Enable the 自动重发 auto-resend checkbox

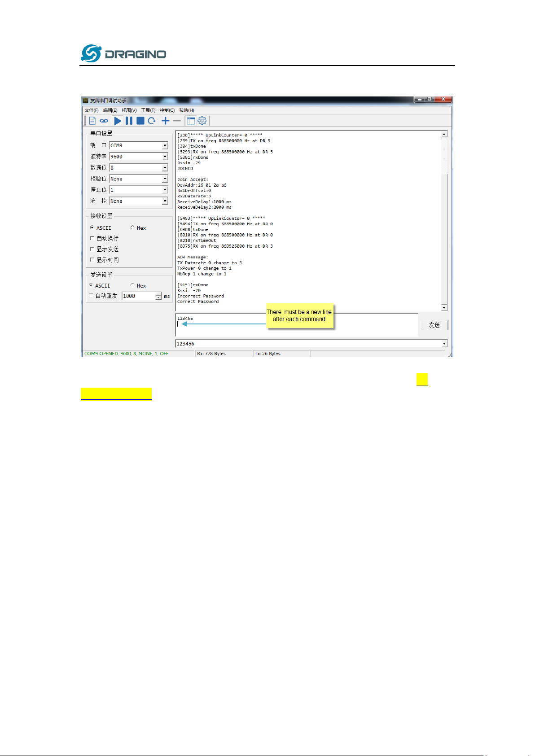tap(91, 296)
